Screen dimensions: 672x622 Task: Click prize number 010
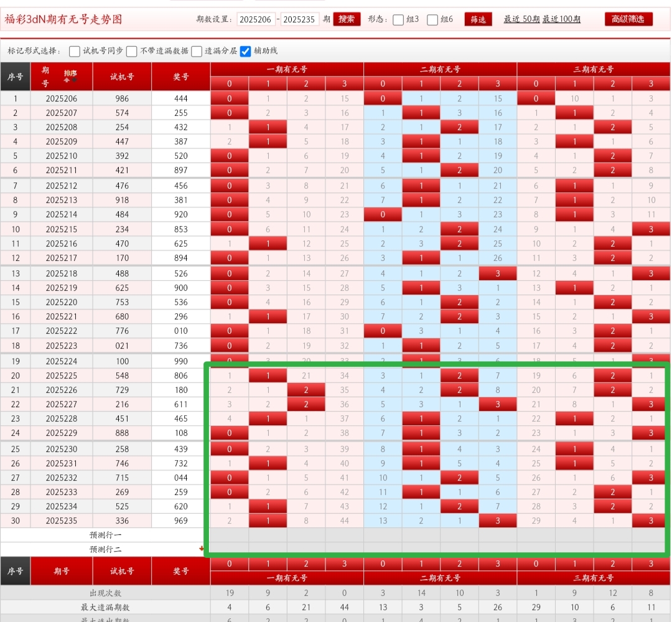click(x=181, y=331)
